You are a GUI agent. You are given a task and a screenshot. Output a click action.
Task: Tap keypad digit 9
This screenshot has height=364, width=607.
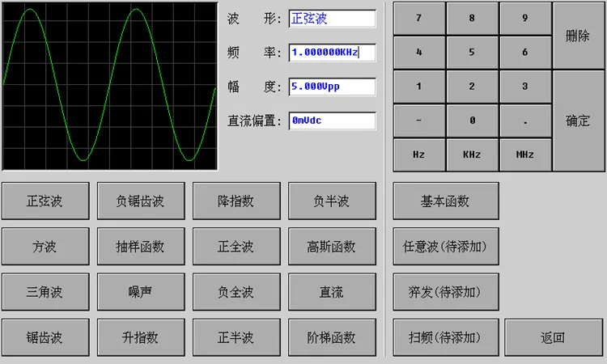coord(525,18)
